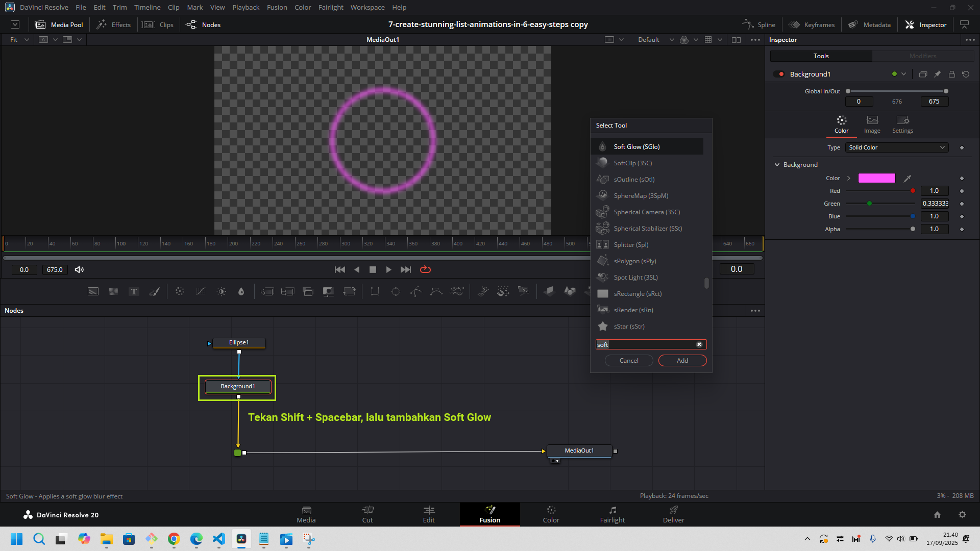Click the Brightness Contrast tool icon

click(x=222, y=291)
